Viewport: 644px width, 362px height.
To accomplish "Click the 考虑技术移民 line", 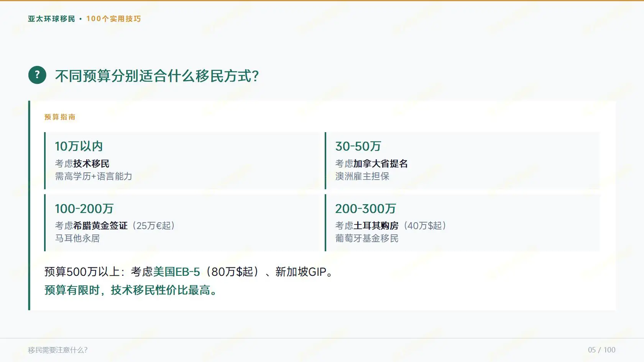I will pos(82,164).
